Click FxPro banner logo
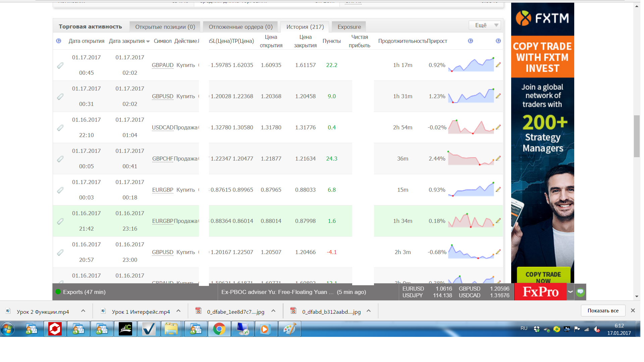 (540, 292)
